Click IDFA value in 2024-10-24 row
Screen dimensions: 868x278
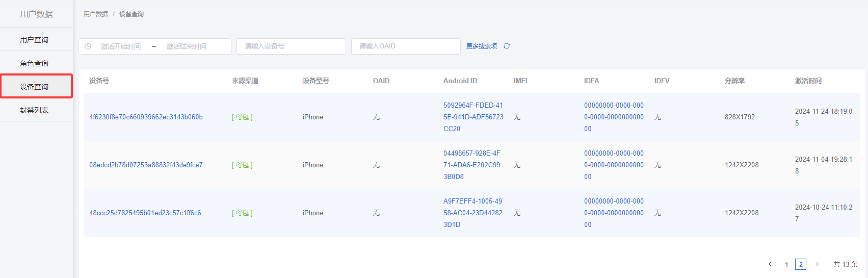point(614,213)
